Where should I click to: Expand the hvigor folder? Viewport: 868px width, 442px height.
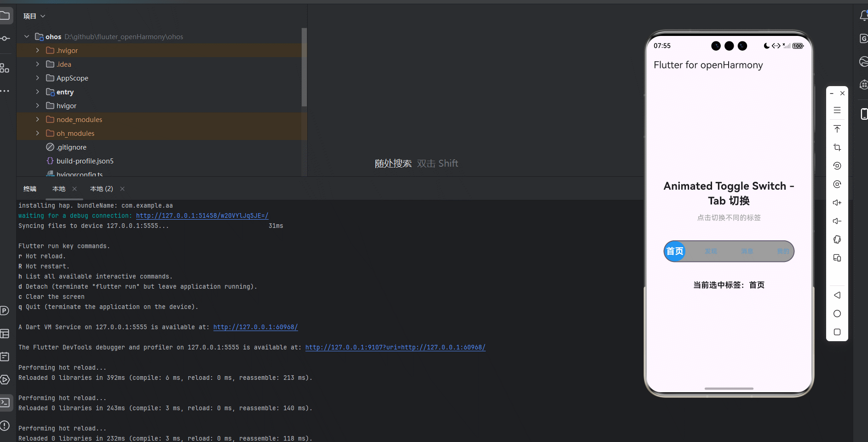point(38,105)
